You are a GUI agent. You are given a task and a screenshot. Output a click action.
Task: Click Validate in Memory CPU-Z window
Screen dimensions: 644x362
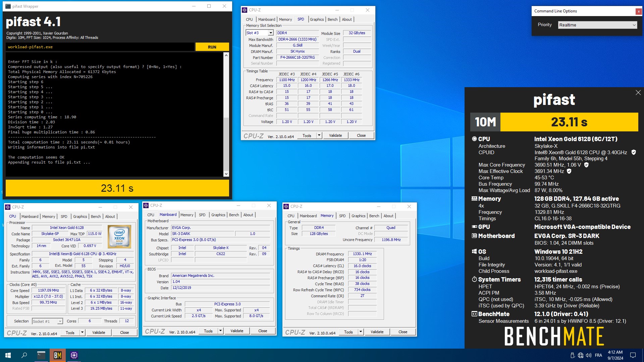point(377,332)
